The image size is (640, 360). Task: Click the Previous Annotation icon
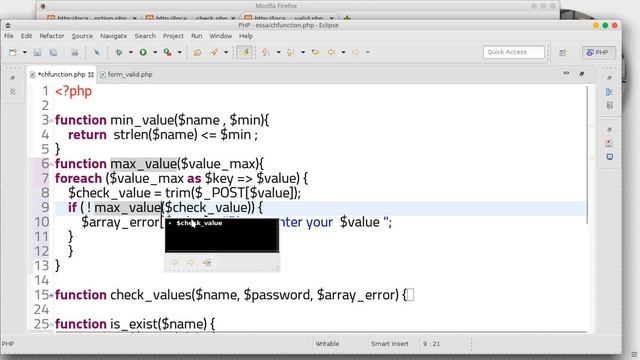290,52
